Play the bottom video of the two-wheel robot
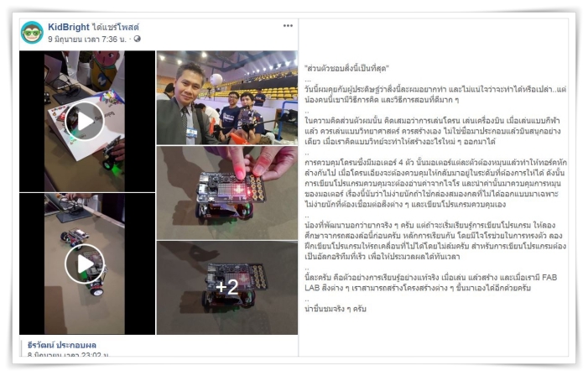This screenshot has height=376, width=588. [x=85, y=264]
